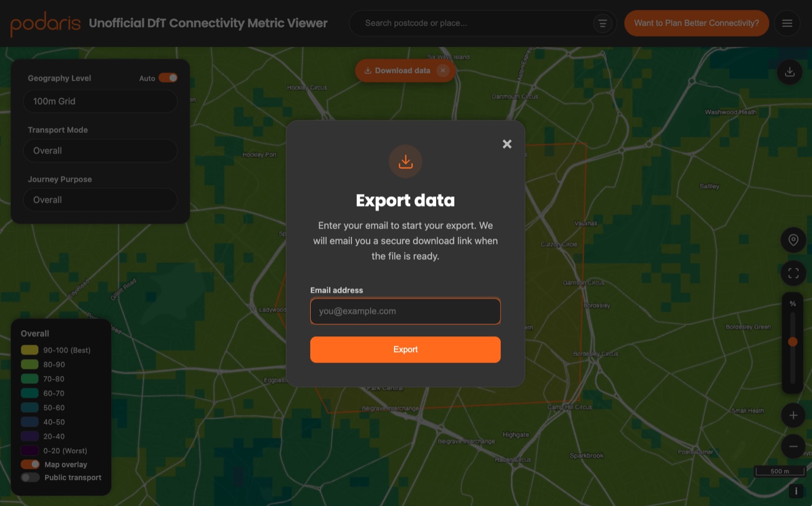This screenshot has height=506, width=812.
Task: Toggle the Map overlay switch
Action: (30, 464)
